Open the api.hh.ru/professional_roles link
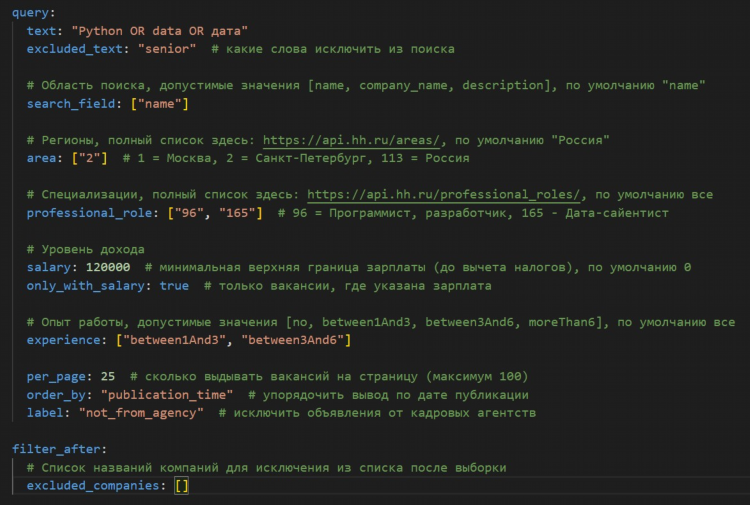Screen dimensions: 750x505 443,195
